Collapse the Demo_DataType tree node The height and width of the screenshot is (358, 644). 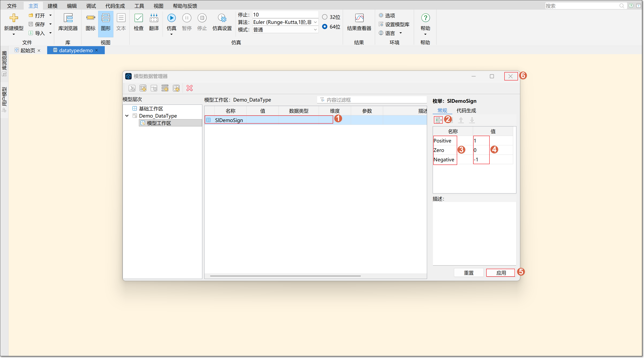127,116
